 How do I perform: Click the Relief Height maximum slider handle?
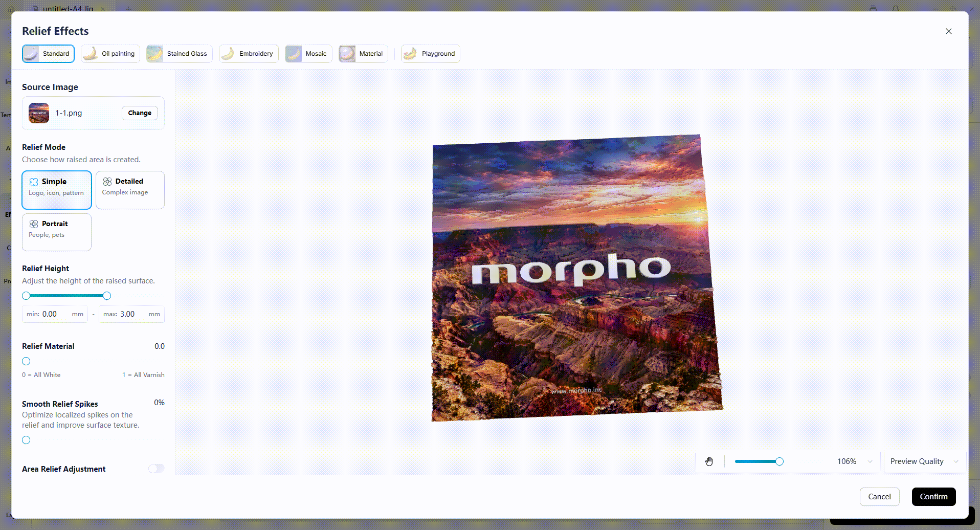[x=107, y=296]
